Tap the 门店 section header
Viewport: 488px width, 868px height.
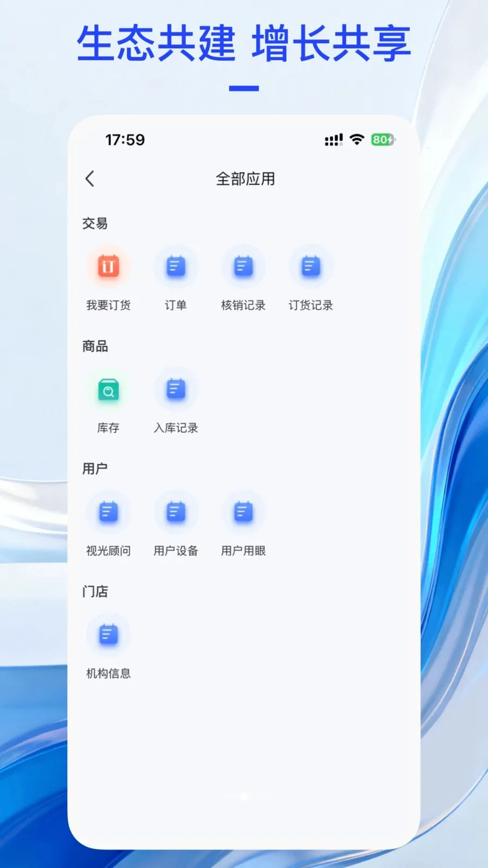95,591
